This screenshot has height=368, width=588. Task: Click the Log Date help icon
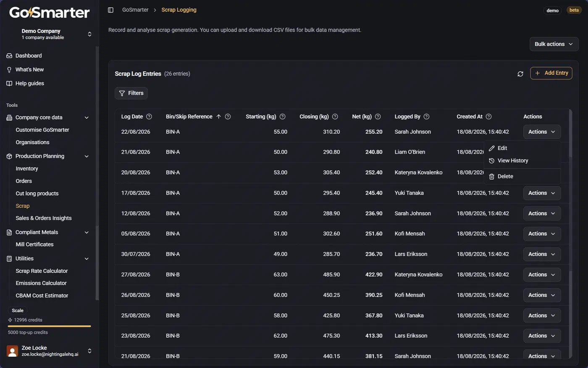click(x=149, y=116)
